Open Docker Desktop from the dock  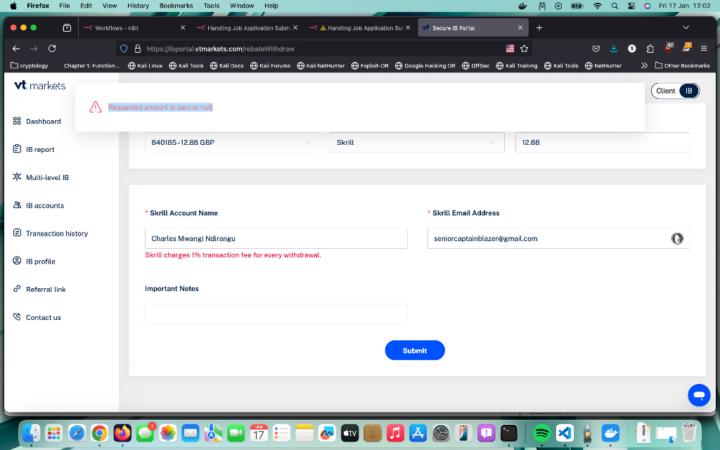pyautogui.click(x=610, y=433)
